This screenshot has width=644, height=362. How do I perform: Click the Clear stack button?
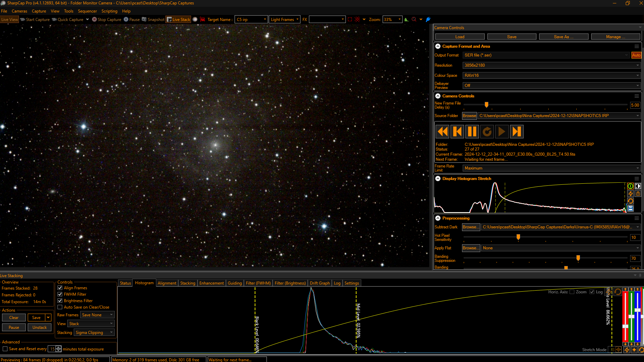tap(14, 318)
